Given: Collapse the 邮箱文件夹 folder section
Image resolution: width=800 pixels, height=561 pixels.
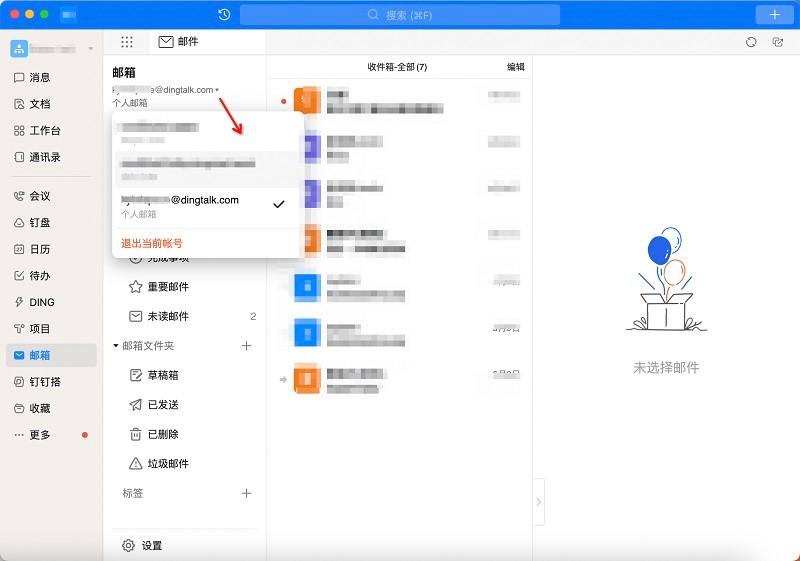Looking at the screenshot, I should coord(116,346).
